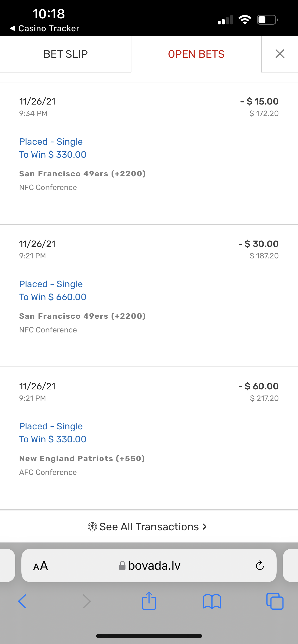
Task: Open the To Win $660.00 bet details
Action: coord(53,297)
